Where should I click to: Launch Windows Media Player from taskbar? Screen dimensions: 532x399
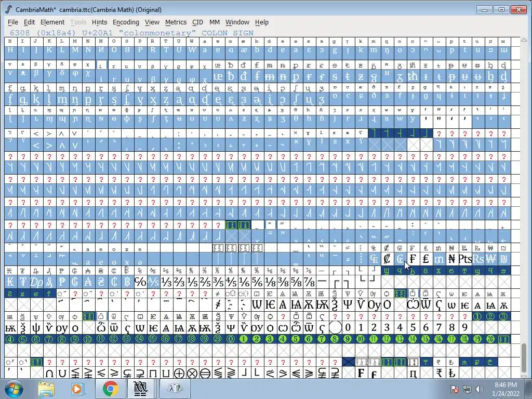tap(77, 389)
